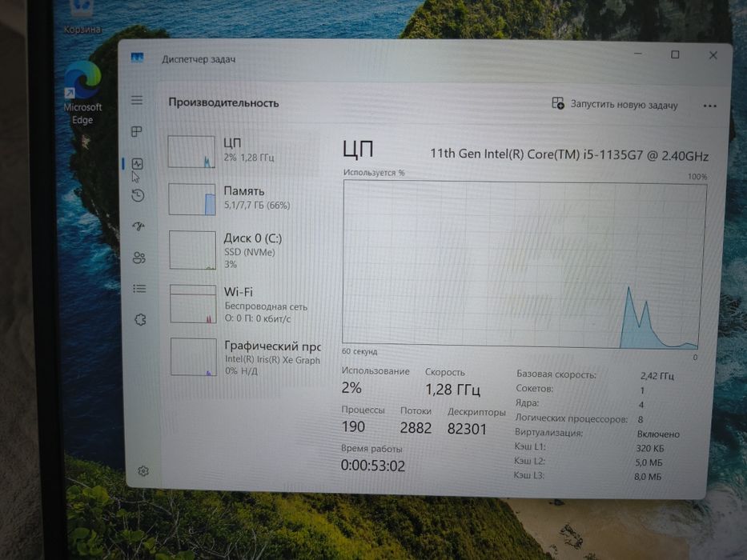Click the 'Потоки' 2882 value
This screenshot has width=747, height=560.
(416, 428)
